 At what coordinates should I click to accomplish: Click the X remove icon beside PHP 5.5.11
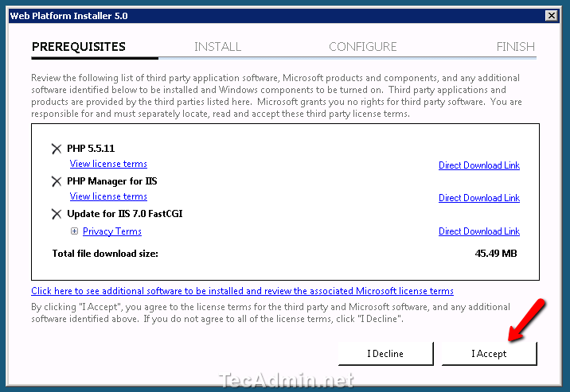click(56, 149)
